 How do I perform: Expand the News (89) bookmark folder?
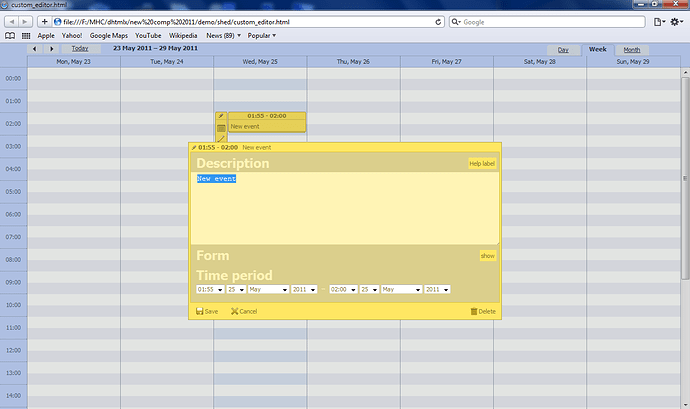(224, 36)
